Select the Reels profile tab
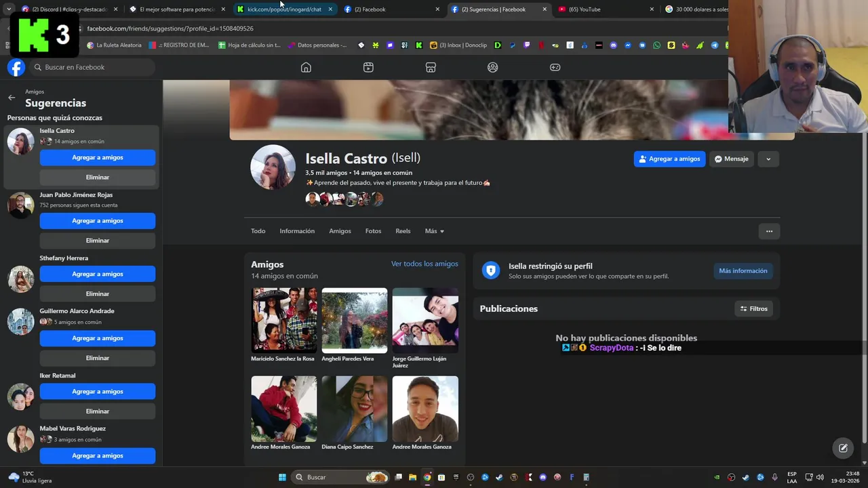This screenshot has width=868, height=488. pyautogui.click(x=403, y=231)
